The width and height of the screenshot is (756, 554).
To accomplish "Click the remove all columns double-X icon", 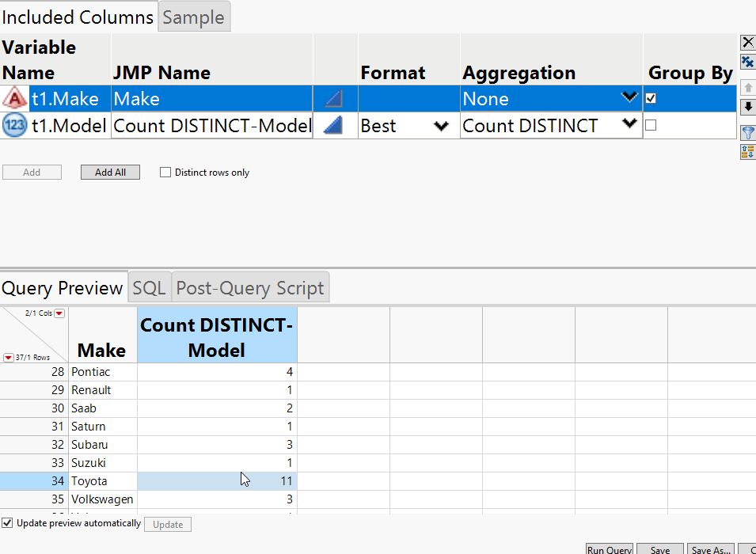I will [x=747, y=62].
